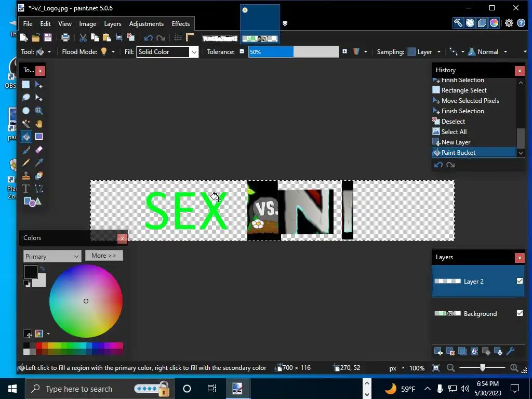Select the Pencil tool

(26, 163)
